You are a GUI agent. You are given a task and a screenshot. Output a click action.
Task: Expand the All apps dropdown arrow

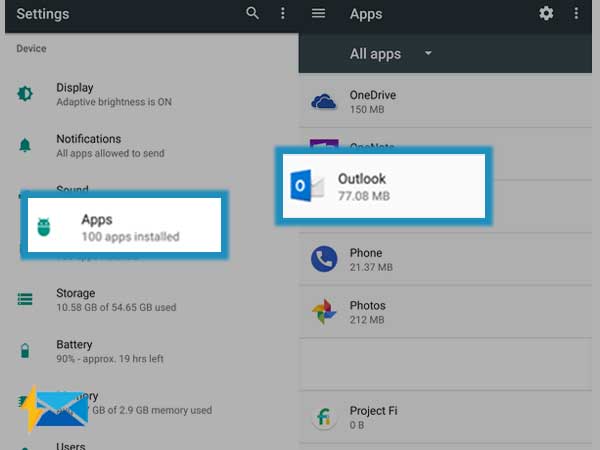[x=428, y=53]
